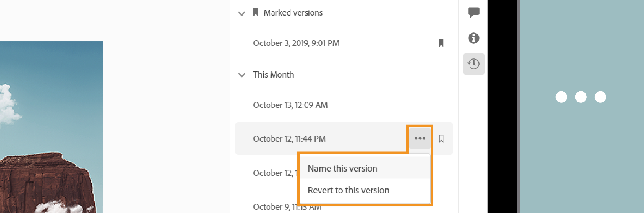
Task: Select the October 12, 11:44 PM version text
Action: [289, 139]
